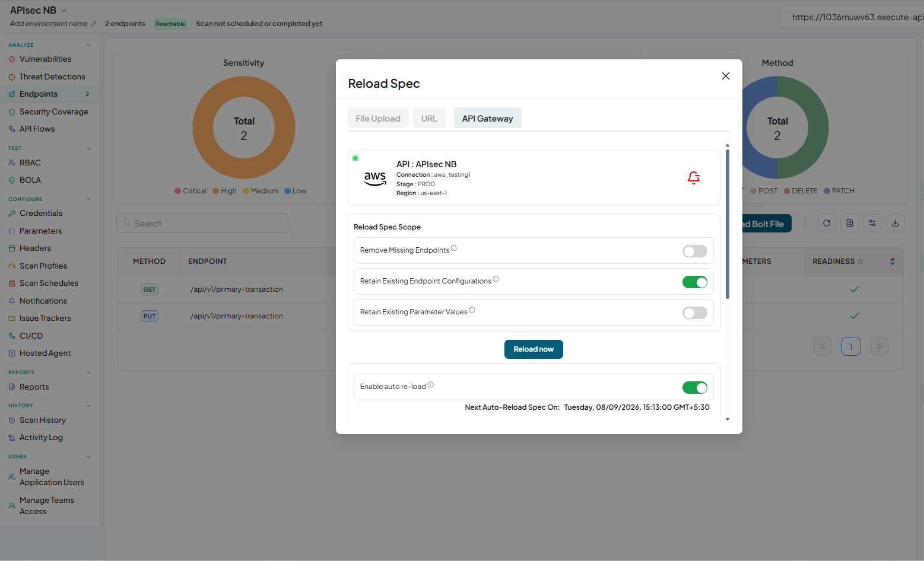Click the PATCH legend swatch
The image size is (924, 561).
tap(827, 191)
